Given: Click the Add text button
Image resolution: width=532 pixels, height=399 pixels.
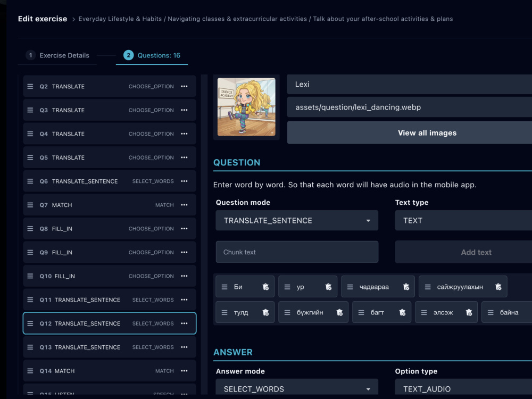Looking at the screenshot, I should (463, 252).
